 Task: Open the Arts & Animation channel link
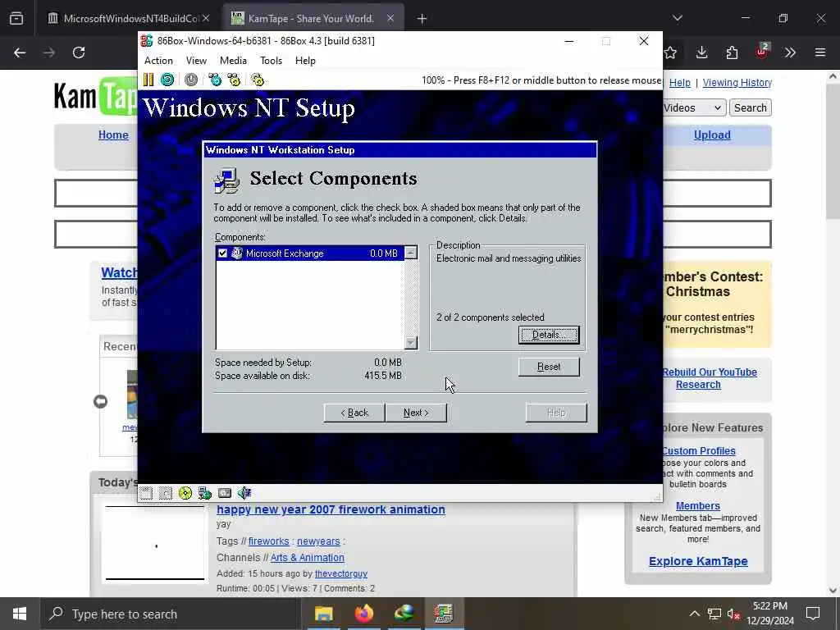point(307,557)
